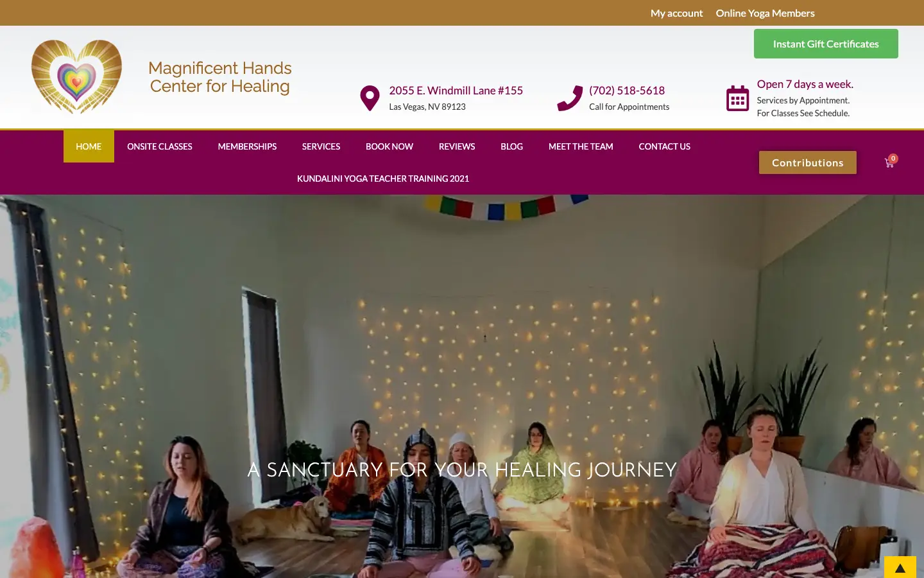Viewport: 924px width, 578px height.
Task: Click the heart-and-hands site logo
Action: pos(76,77)
